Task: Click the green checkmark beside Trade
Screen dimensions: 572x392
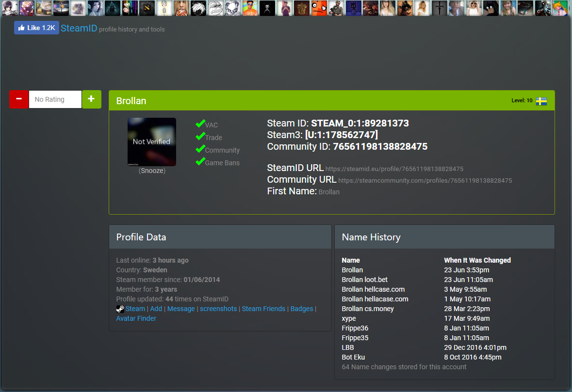Action: click(x=200, y=137)
